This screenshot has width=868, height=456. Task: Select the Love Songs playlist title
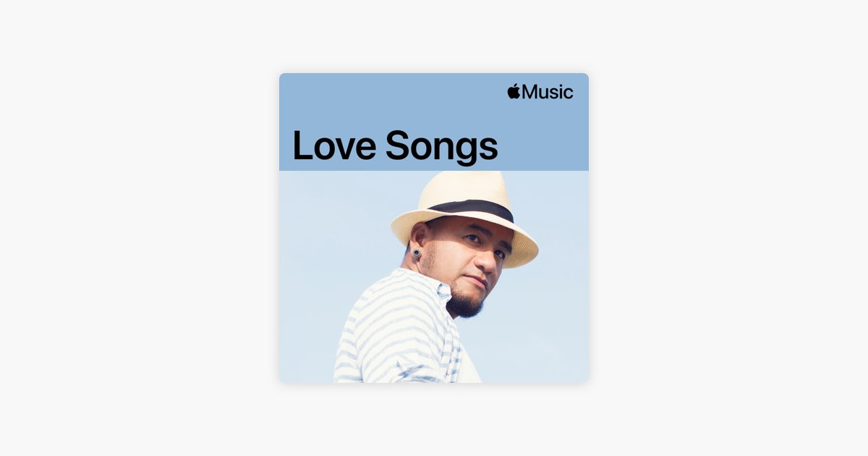click(395, 145)
